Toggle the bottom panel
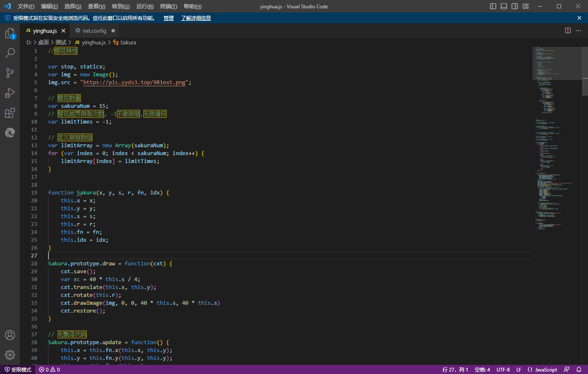This screenshot has width=588, height=374. click(x=504, y=6)
